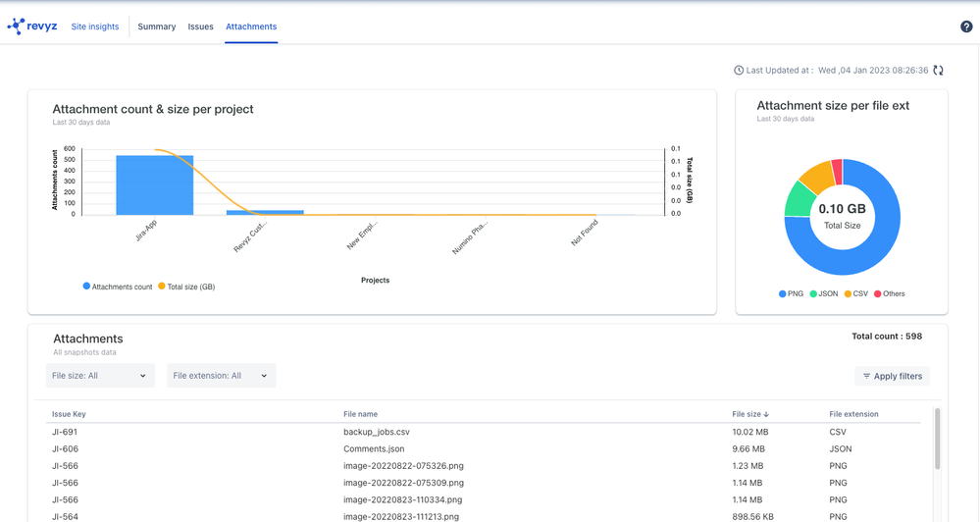Switch to the Issues tab
The width and height of the screenshot is (980, 522).
pyautogui.click(x=201, y=26)
